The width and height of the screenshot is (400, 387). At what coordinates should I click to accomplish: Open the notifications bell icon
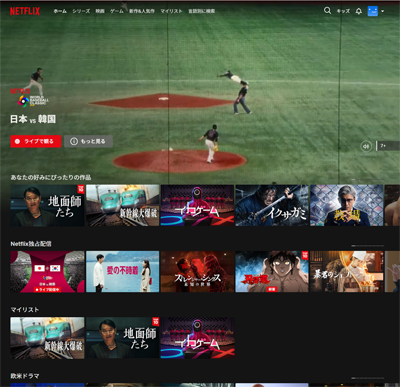pyautogui.click(x=359, y=11)
